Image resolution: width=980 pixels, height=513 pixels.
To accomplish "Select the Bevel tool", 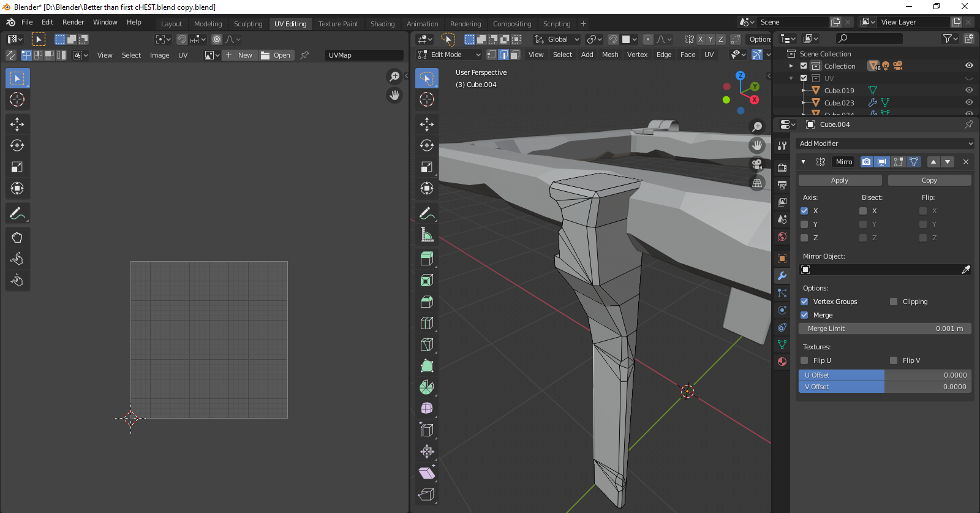I will 427,302.
